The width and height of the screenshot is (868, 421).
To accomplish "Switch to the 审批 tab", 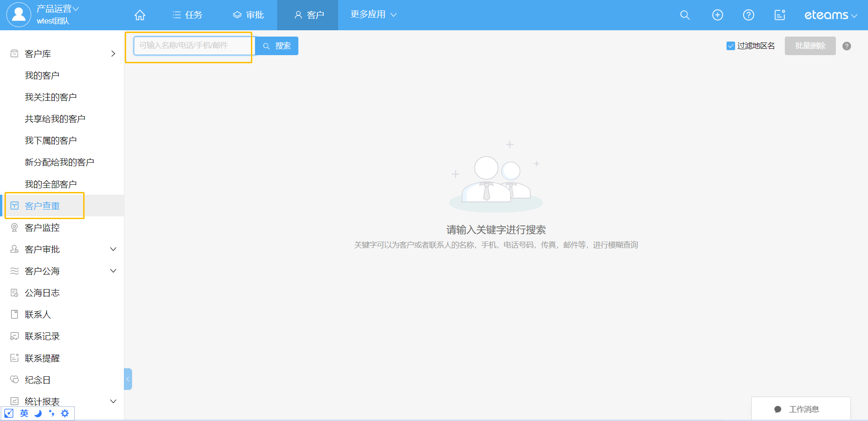I will [x=248, y=15].
